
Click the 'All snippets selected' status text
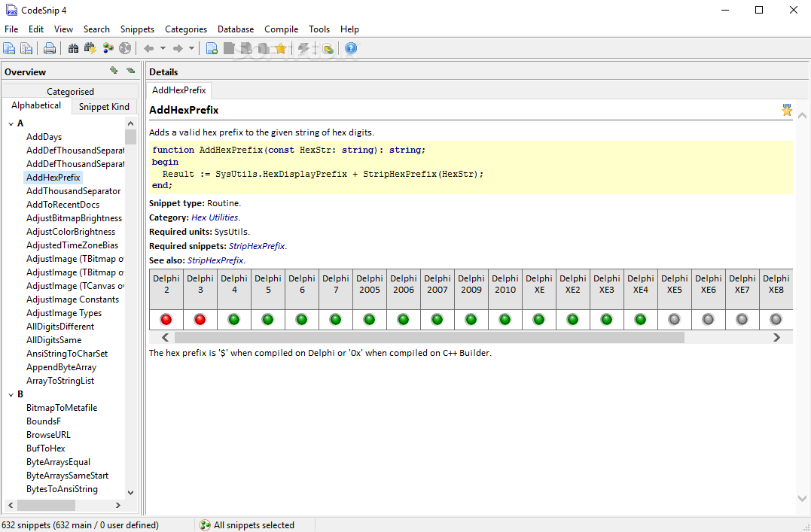pyautogui.click(x=254, y=525)
